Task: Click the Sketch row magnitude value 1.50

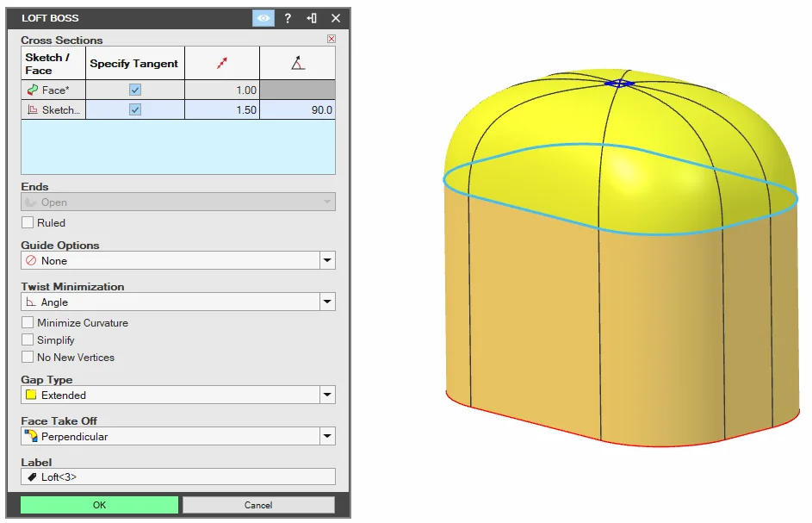Action: 222,110
